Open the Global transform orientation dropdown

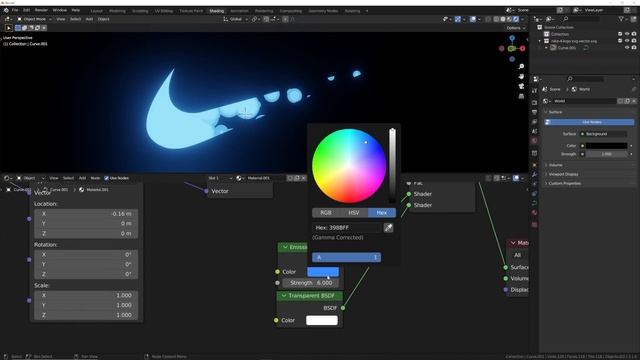pyautogui.click(x=236, y=19)
